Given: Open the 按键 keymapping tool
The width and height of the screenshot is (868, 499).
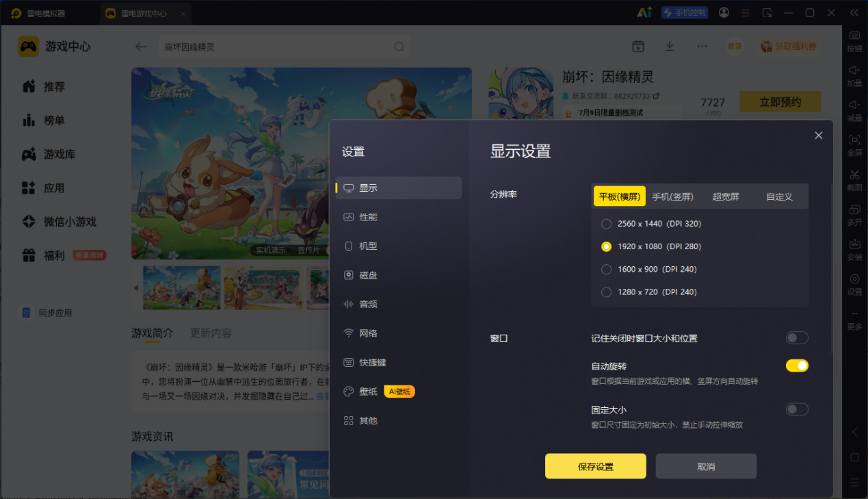Looking at the screenshot, I should point(854,41).
